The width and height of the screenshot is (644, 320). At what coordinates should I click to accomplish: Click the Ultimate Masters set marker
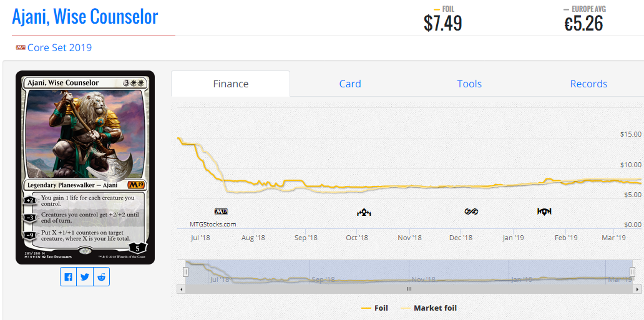point(471,212)
